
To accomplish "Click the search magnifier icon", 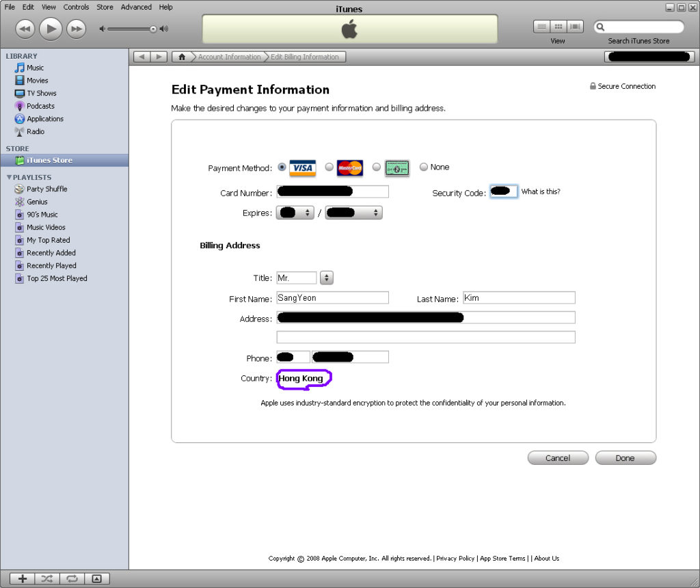I will pyautogui.click(x=600, y=27).
